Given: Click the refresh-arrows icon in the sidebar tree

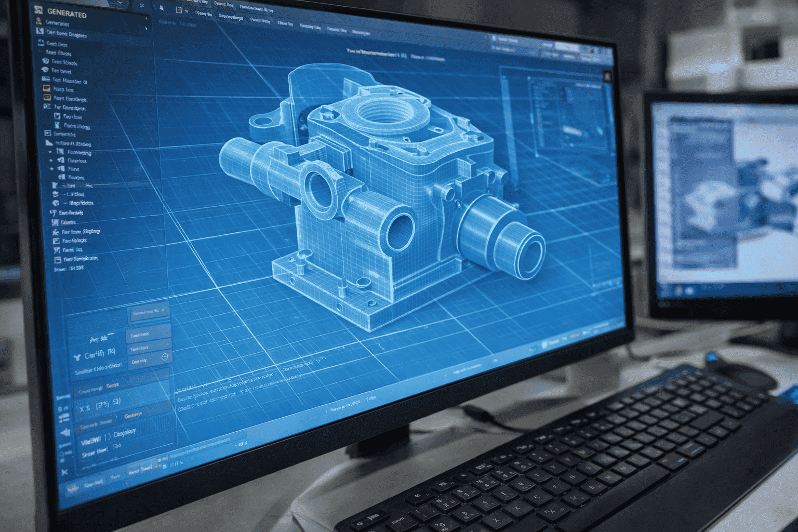Looking at the screenshot, I should [41, 43].
